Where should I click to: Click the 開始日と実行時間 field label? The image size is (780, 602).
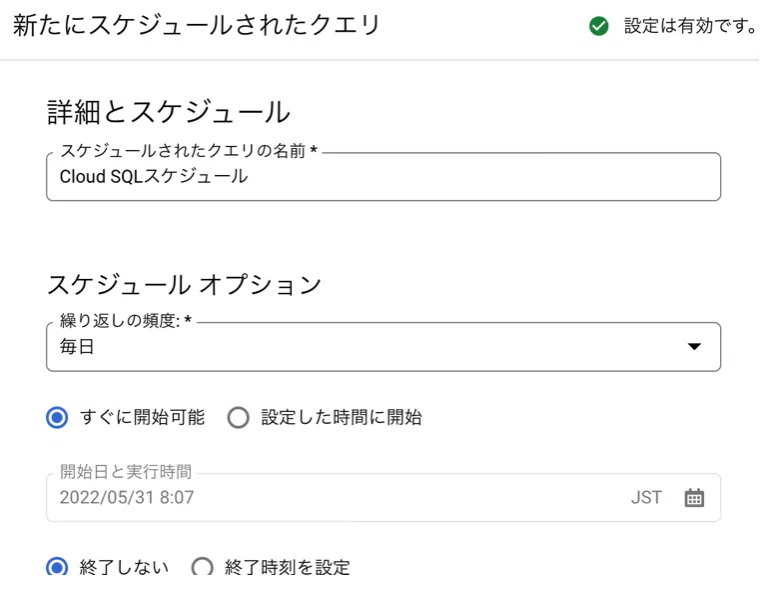pos(126,472)
